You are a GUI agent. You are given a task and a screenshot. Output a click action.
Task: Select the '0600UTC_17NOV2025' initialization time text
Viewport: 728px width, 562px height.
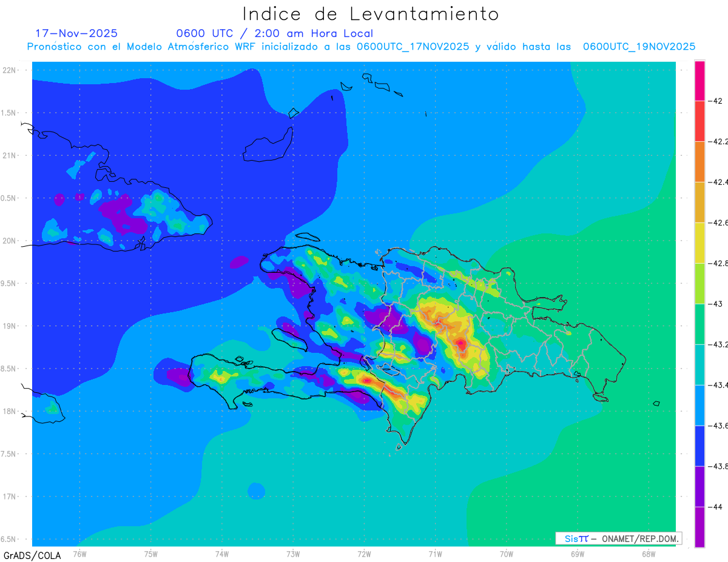click(413, 47)
